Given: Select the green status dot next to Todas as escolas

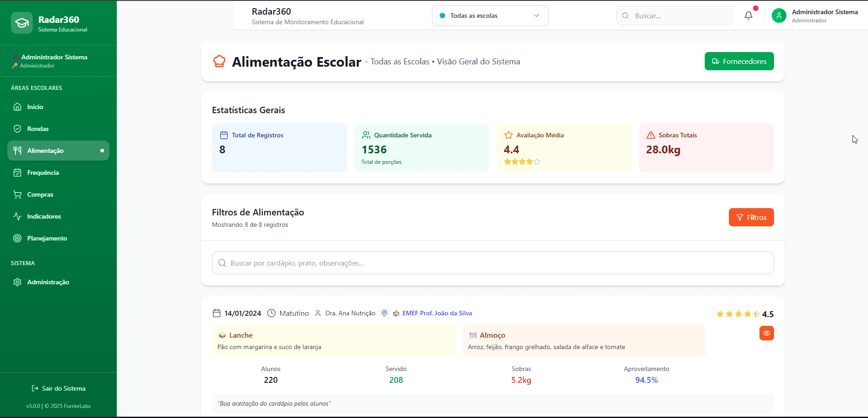Looking at the screenshot, I should point(442,15).
